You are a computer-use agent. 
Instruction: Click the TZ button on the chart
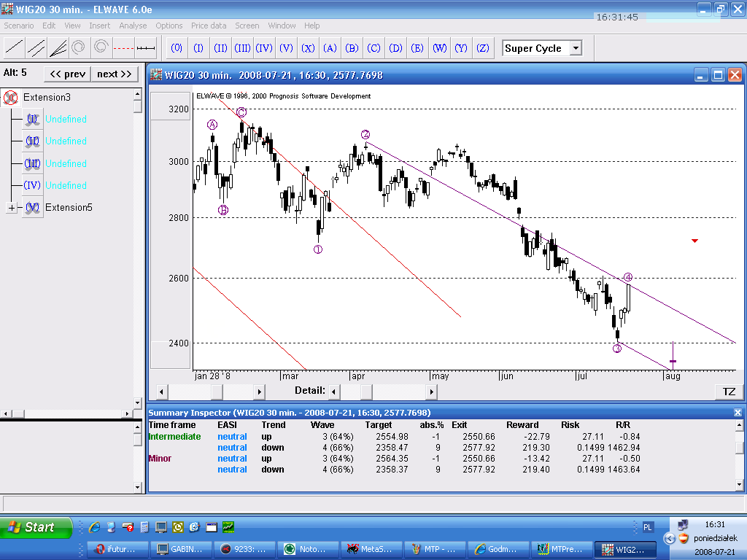729,392
